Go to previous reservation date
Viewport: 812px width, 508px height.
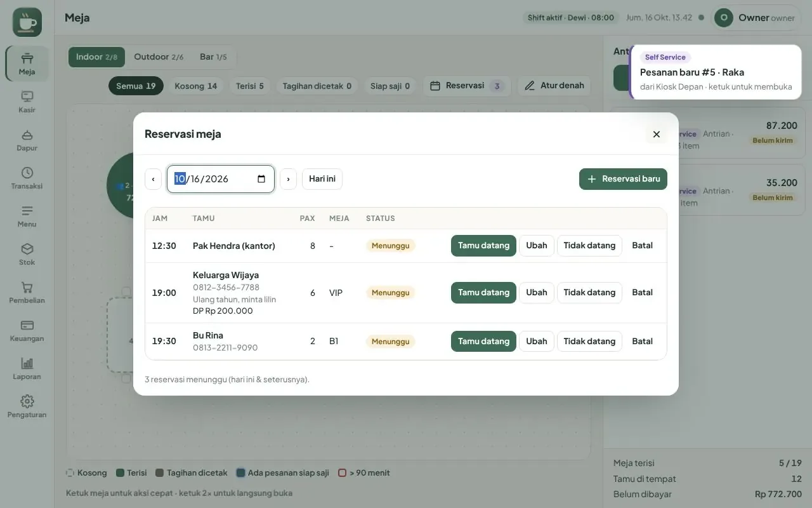pyautogui.click(x=153, y=179)
